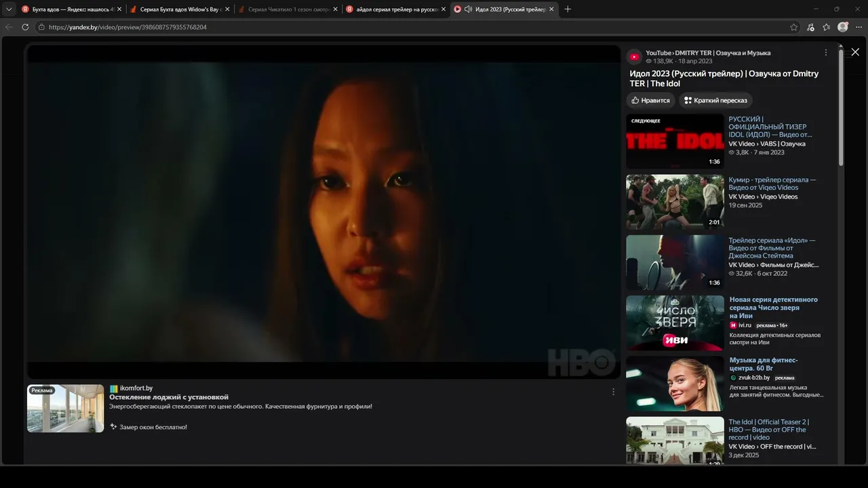Close the 'айдол сериал трейлер' tab
This screenshot has width=868, height=488.
(443, 9)
